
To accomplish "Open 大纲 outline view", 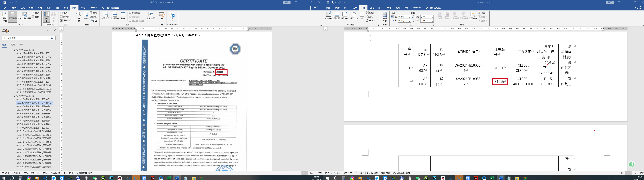I will click(36, 13).
